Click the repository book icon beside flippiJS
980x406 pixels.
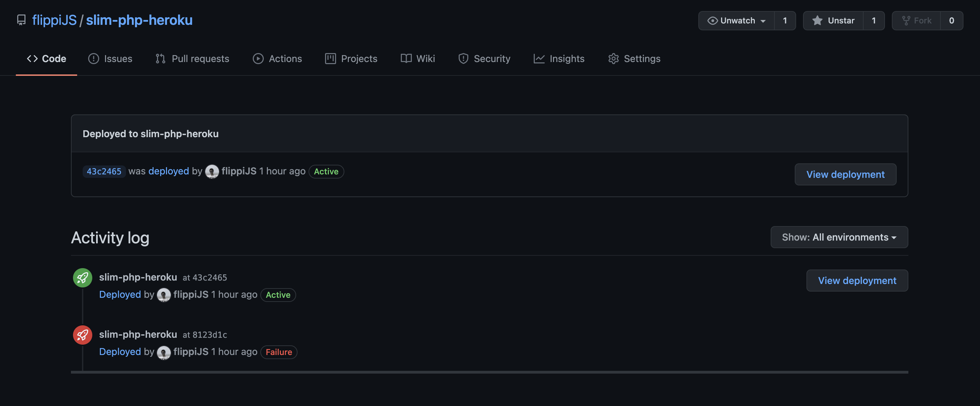tap(21, 20)
